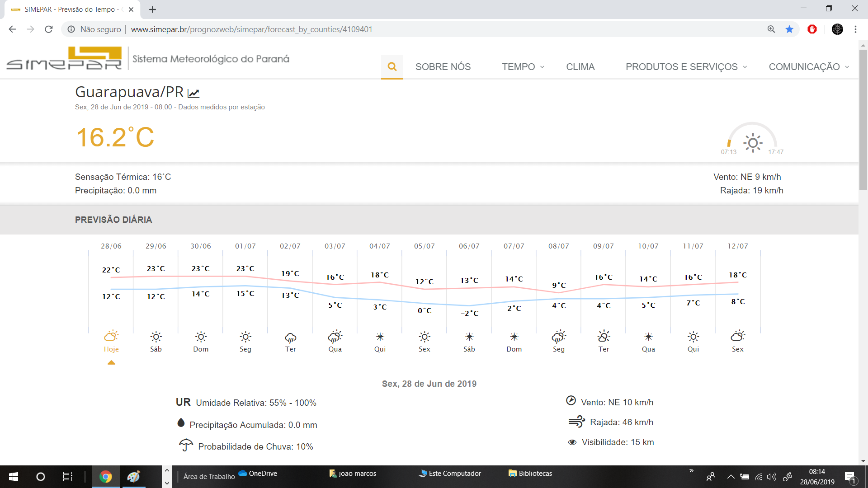The width and height of the screenshot is (868, 488).
Task: Open the CLIMA menu item
Action: pyautogui.click(x=580, y=67)
